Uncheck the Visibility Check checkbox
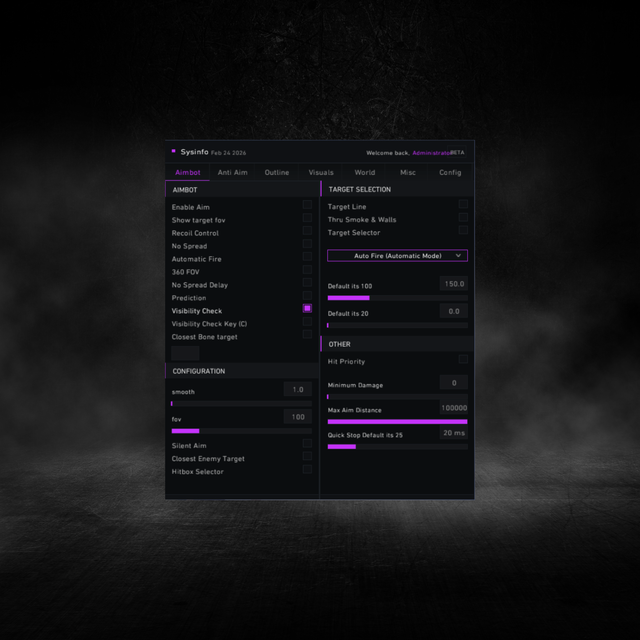This screenshot has height=640, width=640. [307, 308]
